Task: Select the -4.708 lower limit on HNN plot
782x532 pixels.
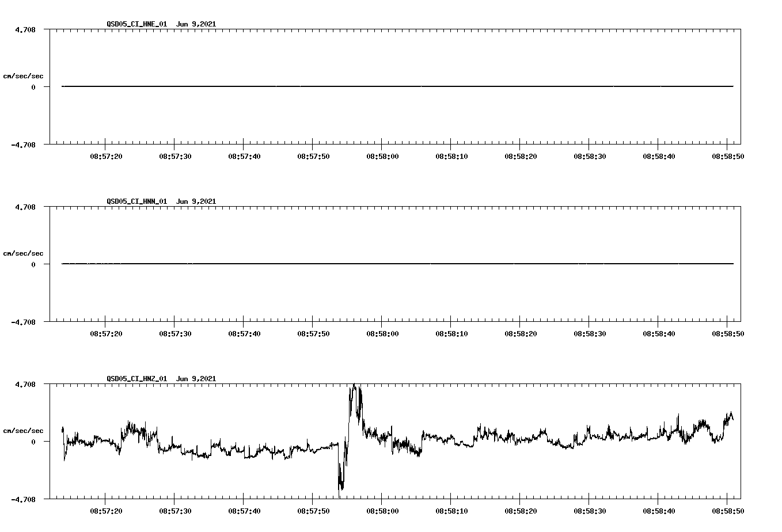Action: [24, 322]
